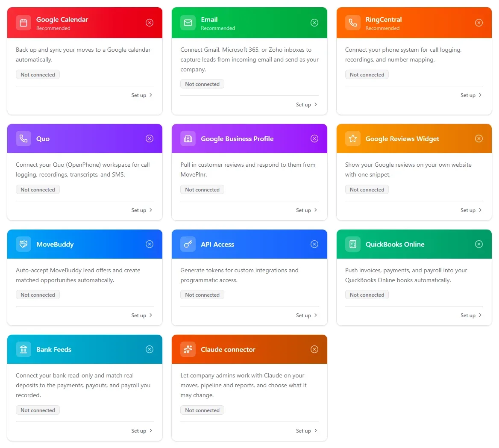The image size is (499, 448).
Task: Set up RingCentral integration
Action: (x=471, y=95)
